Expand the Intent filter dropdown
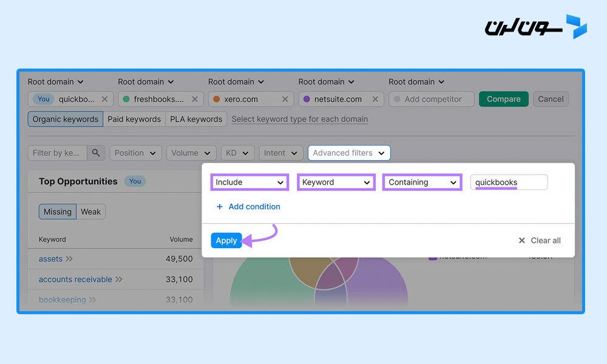This screenshot has width=607, height=364. tap(280, 153)
